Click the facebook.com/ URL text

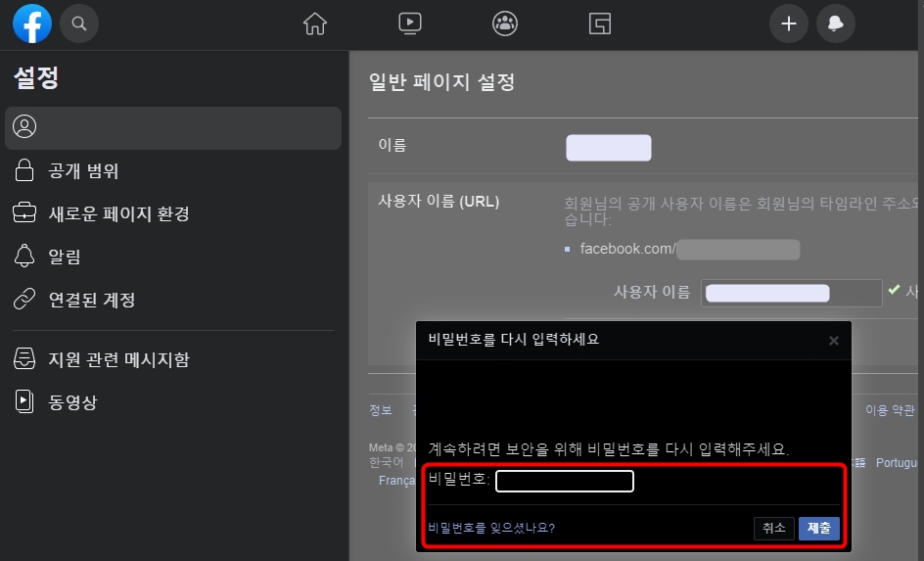[627, 249]
